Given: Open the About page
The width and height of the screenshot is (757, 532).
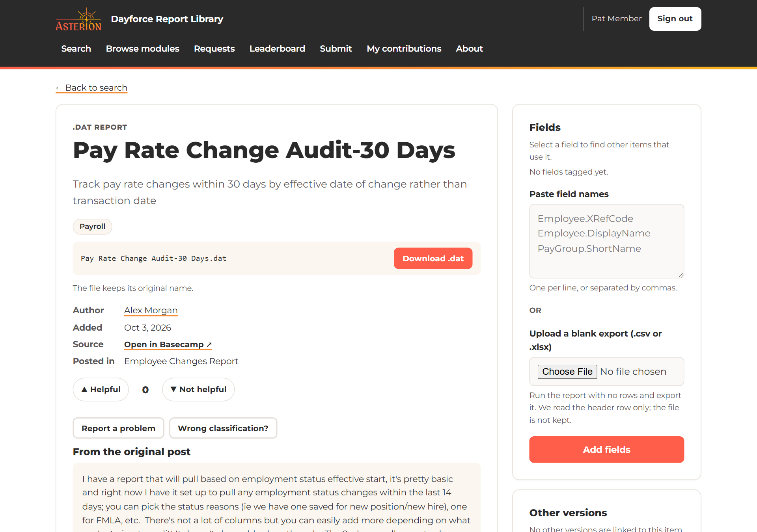Looking at the screenshot, I should 469,48.
